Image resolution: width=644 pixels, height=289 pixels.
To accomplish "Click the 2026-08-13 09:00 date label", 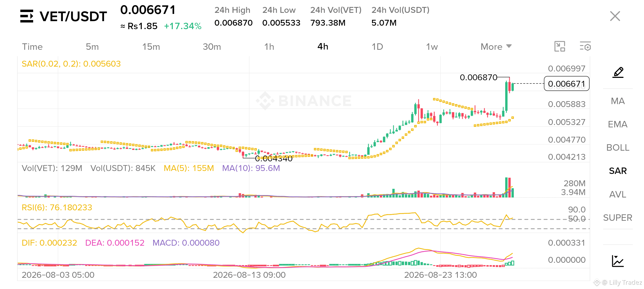I will point(249,275).
